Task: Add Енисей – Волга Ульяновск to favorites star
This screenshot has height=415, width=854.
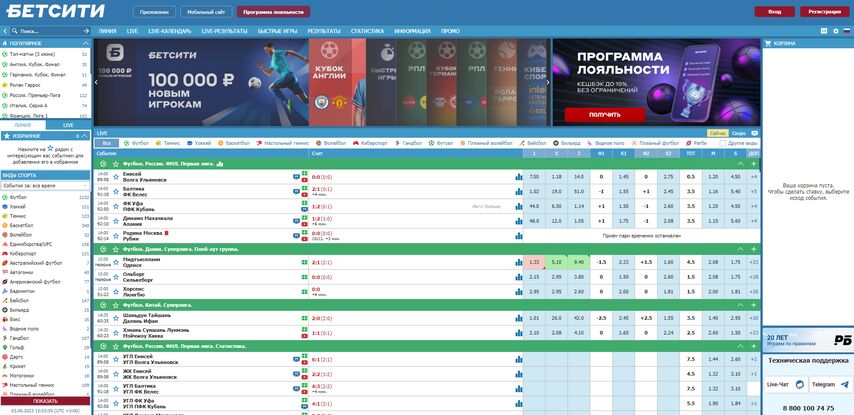Action: tap(115, 177)
